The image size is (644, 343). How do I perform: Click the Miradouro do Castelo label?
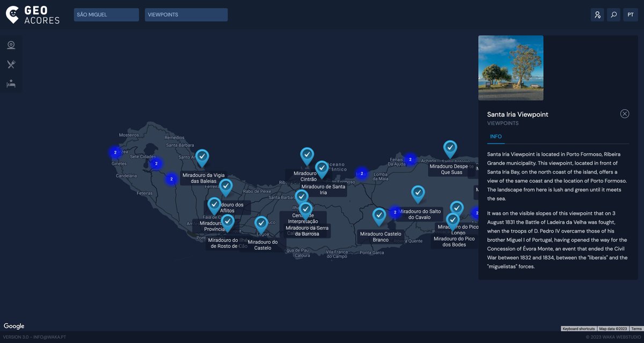tap(263, 245)
